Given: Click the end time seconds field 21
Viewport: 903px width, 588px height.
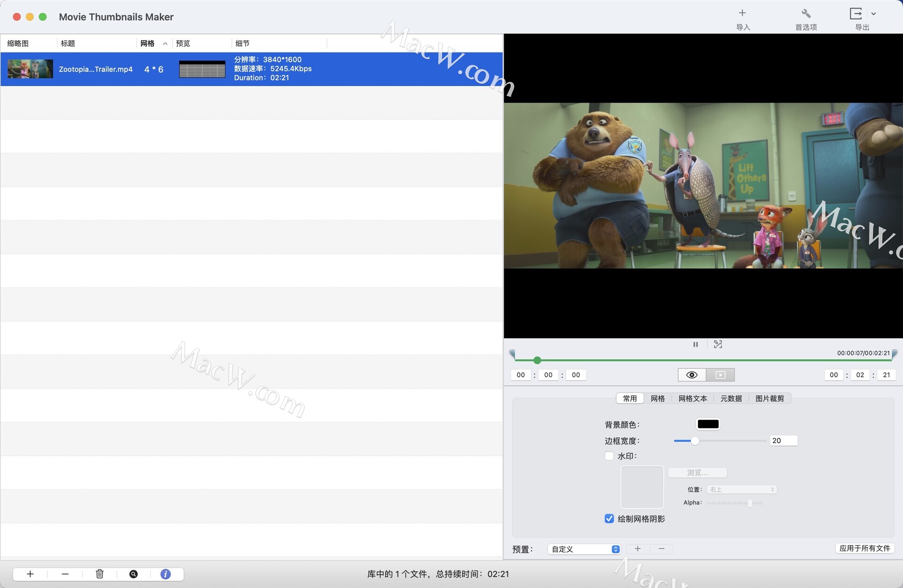Looking at the screenshot, I should coord(887,375).
